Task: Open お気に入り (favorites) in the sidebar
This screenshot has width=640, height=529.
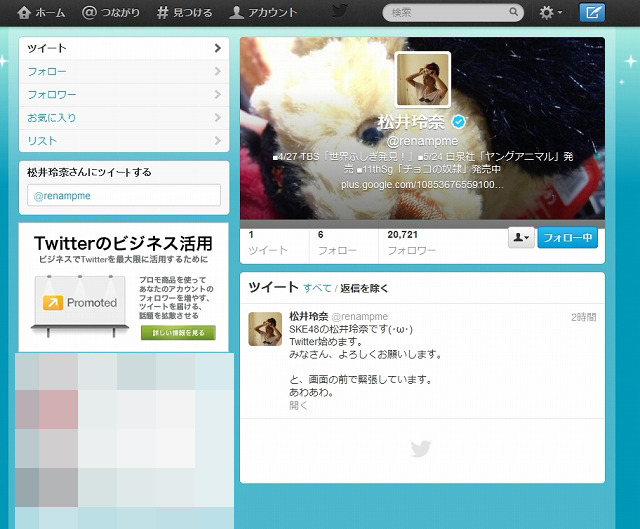Action: click(124, 118)
